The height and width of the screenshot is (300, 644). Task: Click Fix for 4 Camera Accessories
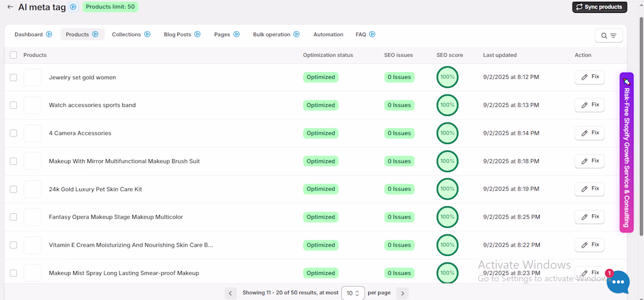point(590,133)
